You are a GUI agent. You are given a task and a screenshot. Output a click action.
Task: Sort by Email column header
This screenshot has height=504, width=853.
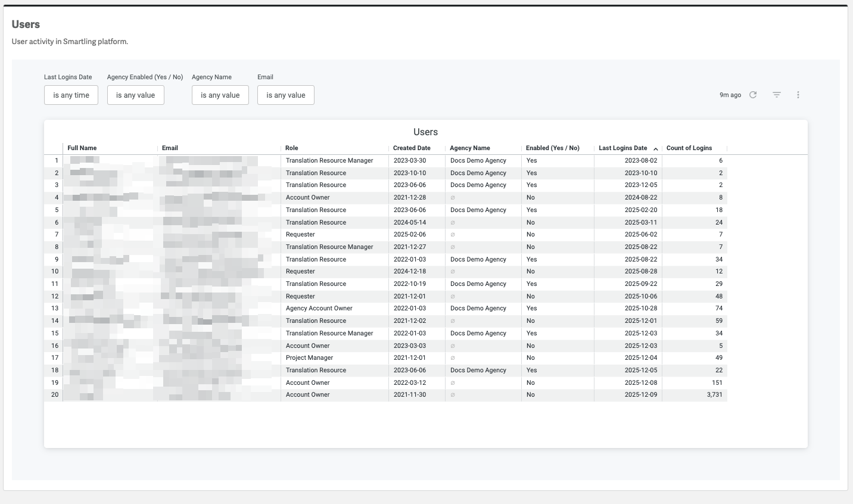coord(170,148)
